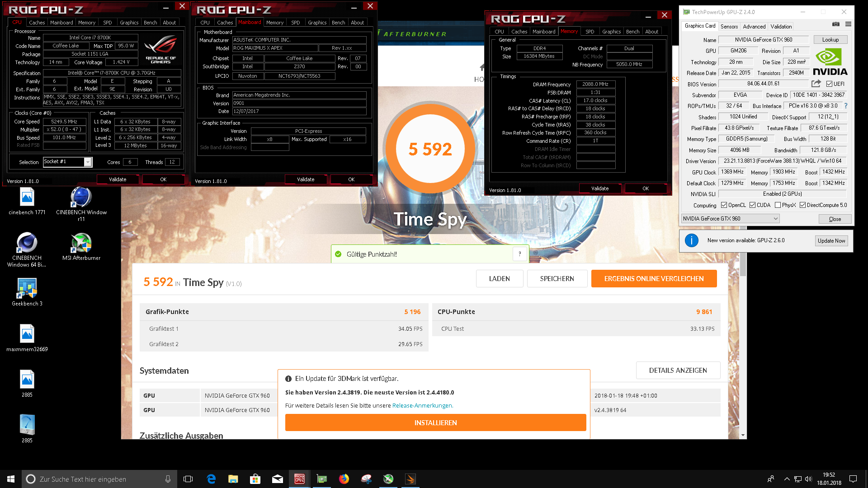
Task: Open the notification center icon
Action: 853,479
